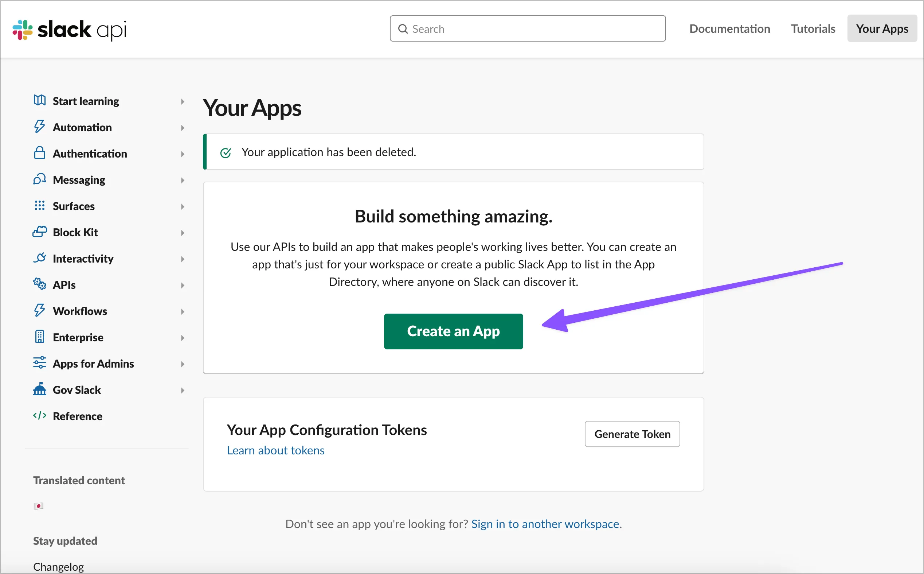Open the Documentation nav item
The image size is (924, 574).
(729, 29)
